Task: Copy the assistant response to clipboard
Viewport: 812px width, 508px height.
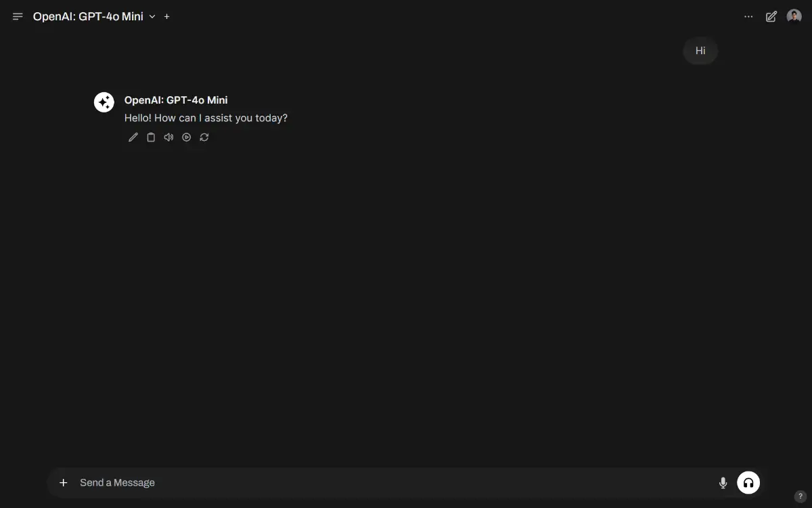Action: tap(151, 137)
